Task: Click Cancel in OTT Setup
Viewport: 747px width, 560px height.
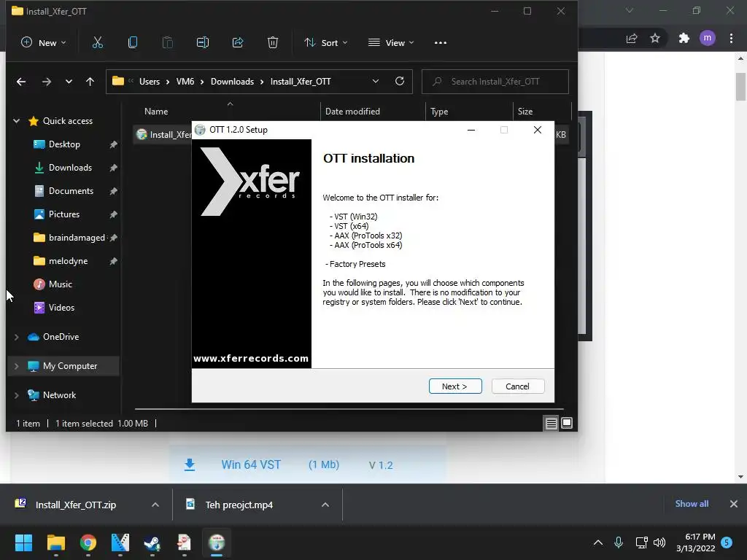Action: coord(517,386)
